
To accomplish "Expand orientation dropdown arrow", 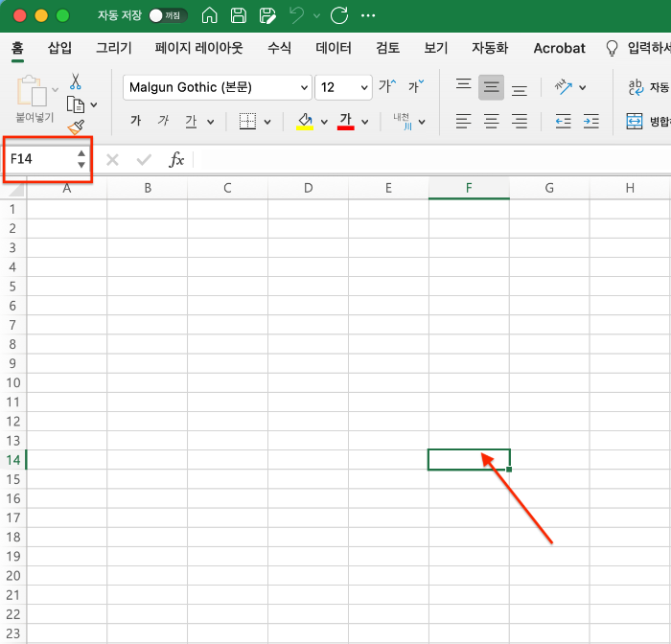I will [583, 88].
